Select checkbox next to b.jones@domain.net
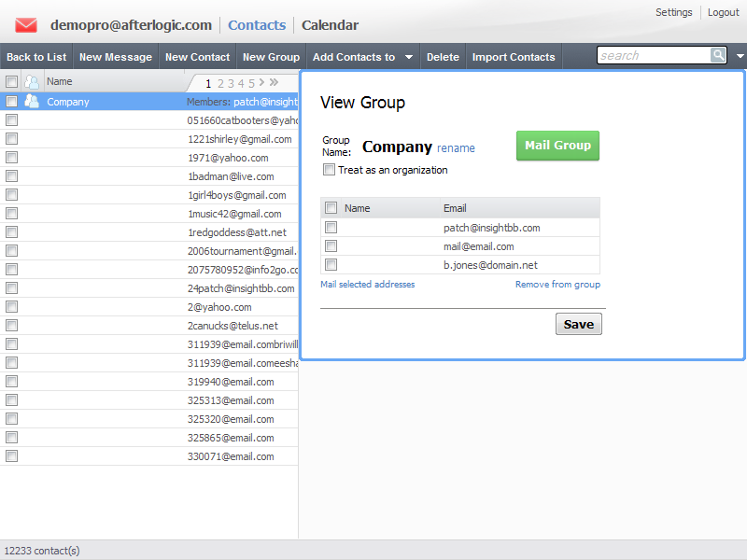This screenshot has height=560, width=747. pyautogui.click(x=331, y=265)
